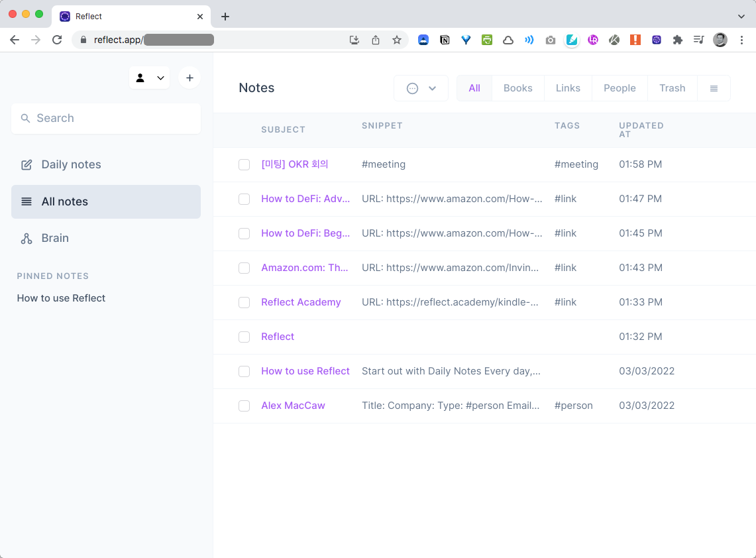Open the blue cloud-person extension icon
This screenshot has height=558, width=756.
click(x=423, y=40)
